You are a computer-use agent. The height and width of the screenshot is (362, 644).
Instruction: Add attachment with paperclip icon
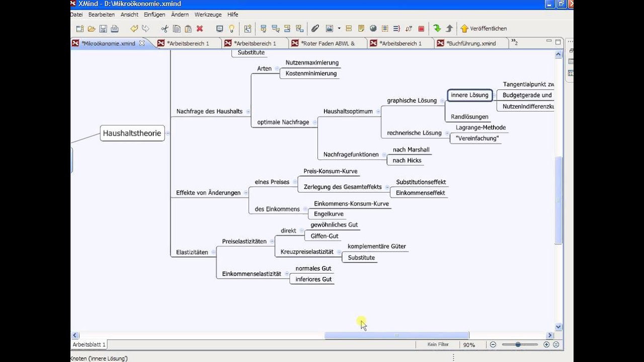pyautogui.click(x=315, y=29)
